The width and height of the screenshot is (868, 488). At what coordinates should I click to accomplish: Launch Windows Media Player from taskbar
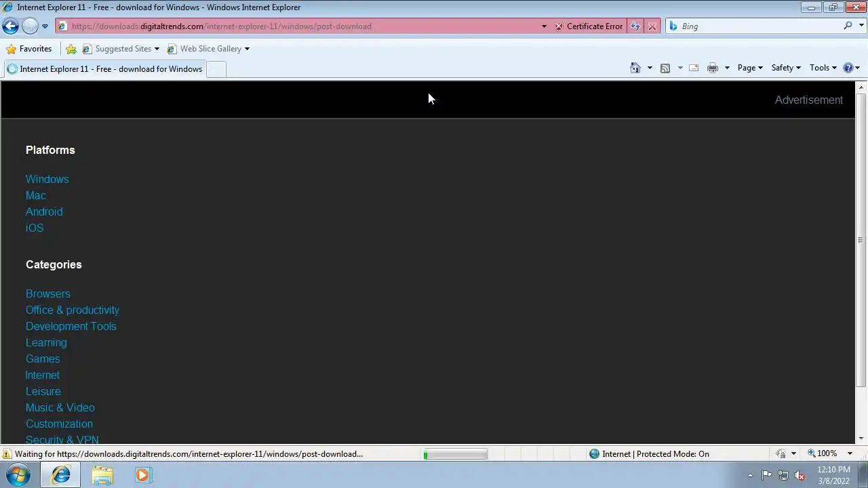pos(142,475)
